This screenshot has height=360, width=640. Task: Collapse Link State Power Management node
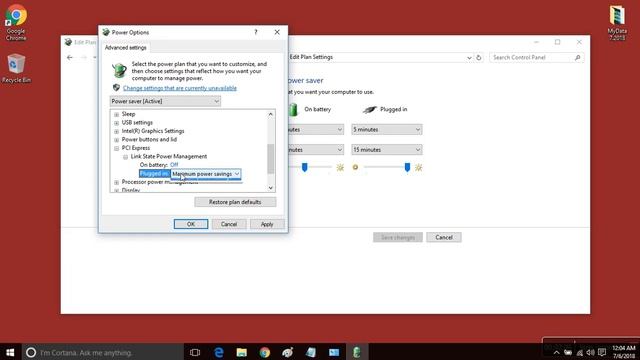125,157
